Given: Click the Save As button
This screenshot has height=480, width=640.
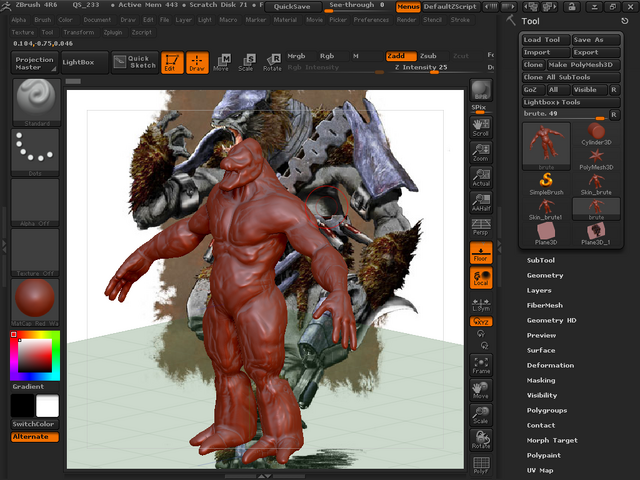Looking at the screenshot, I should click(596, 40).
